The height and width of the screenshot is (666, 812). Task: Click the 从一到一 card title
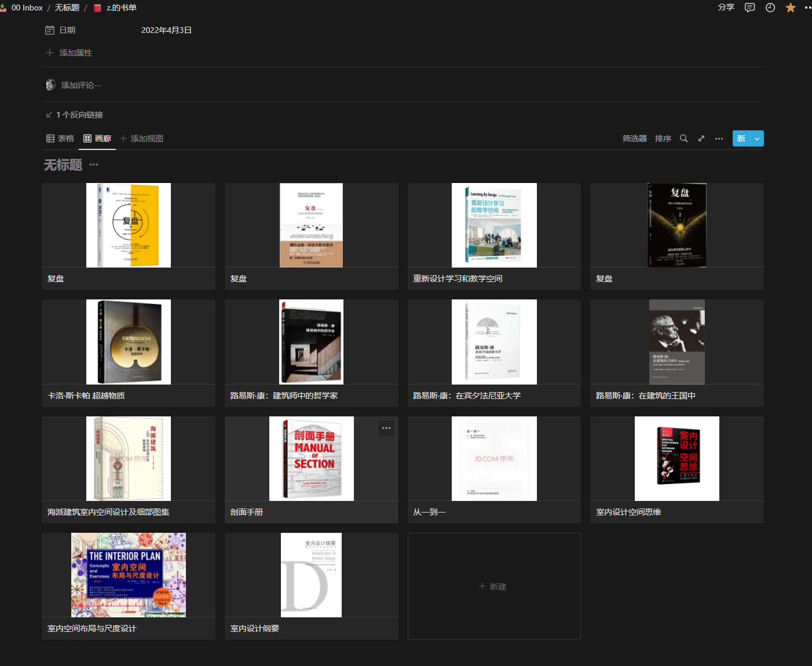point(429,512)
